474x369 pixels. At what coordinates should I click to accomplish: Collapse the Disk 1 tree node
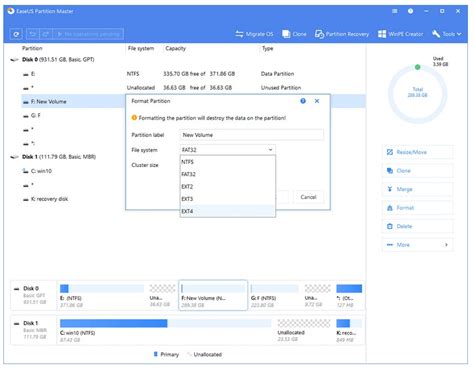14,157
